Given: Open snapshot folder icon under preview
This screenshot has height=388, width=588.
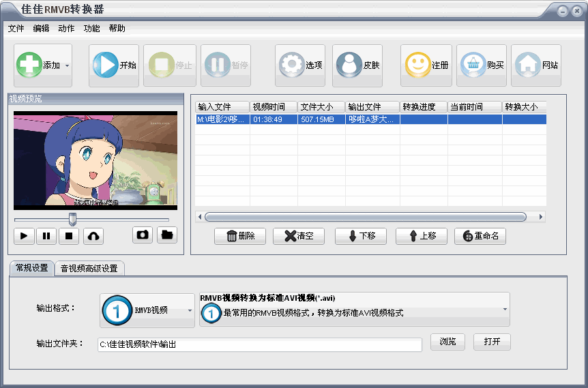Looking at the screenshot, I should point(167,235).
